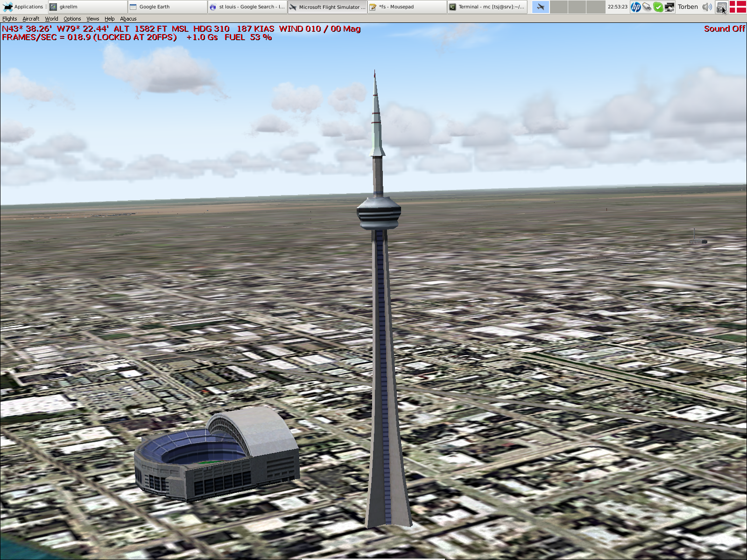Click the Danish flag keyboard layout icon
Image resolution: width=747 pixels, height=560 pixels.
(738, 7)
